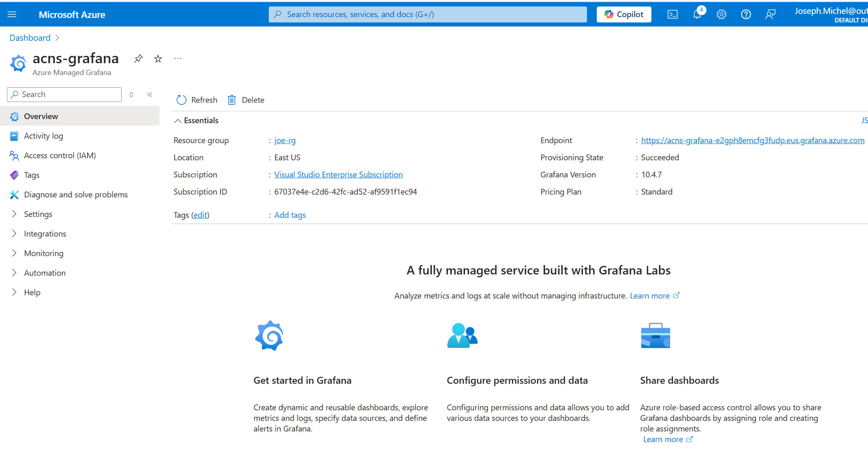868x449 pixels.
Task: Click the Diagnose wrench icon
Action: point(14,195)
